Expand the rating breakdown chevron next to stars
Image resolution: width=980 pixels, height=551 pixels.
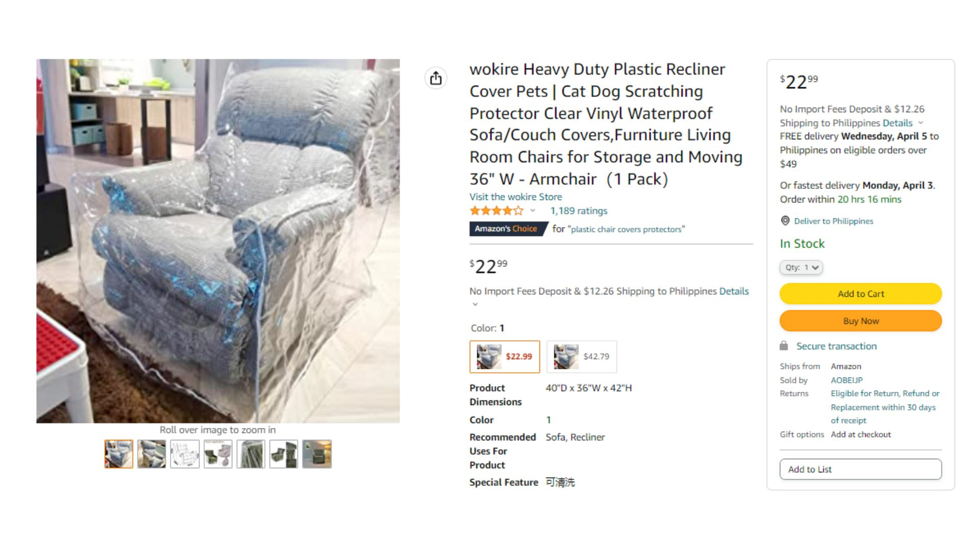click(x=532, y=211)
